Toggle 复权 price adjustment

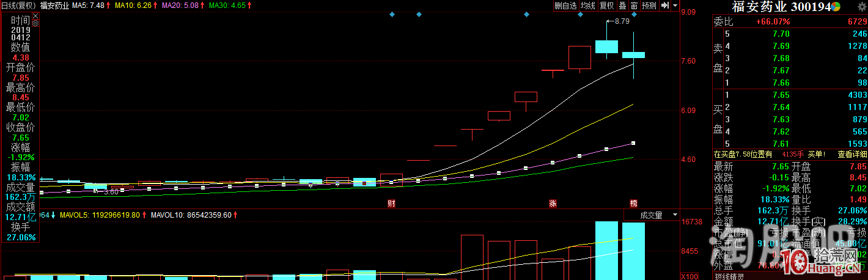(x=606, y=6)
